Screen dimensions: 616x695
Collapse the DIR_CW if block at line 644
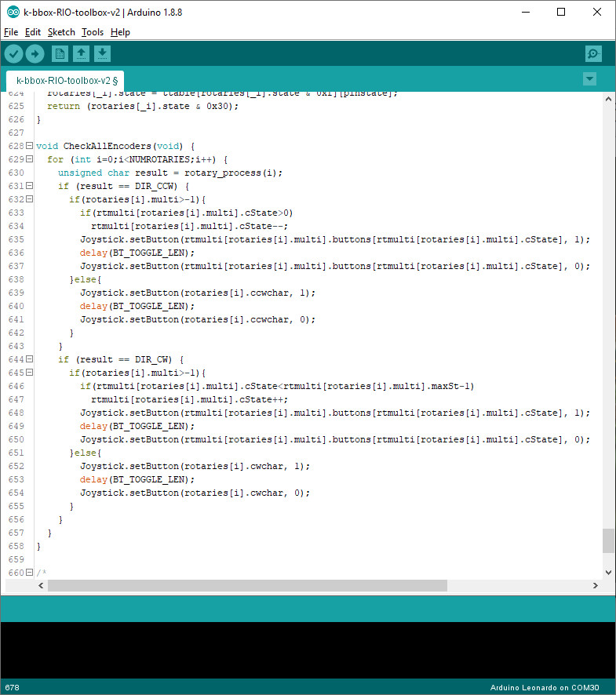(29, 359)
